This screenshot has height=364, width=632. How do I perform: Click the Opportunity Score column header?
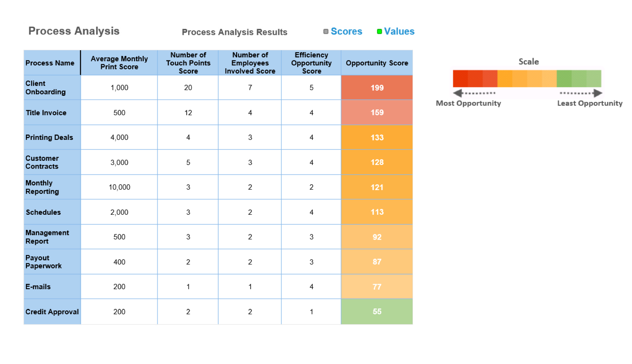(x=377, y=63)
